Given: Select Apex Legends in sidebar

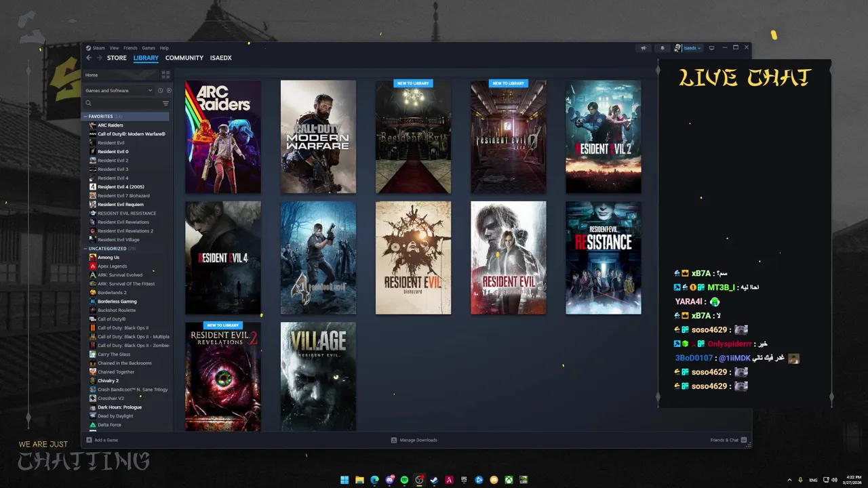Looking at the screenshot, I should click(x=112, y=266).
